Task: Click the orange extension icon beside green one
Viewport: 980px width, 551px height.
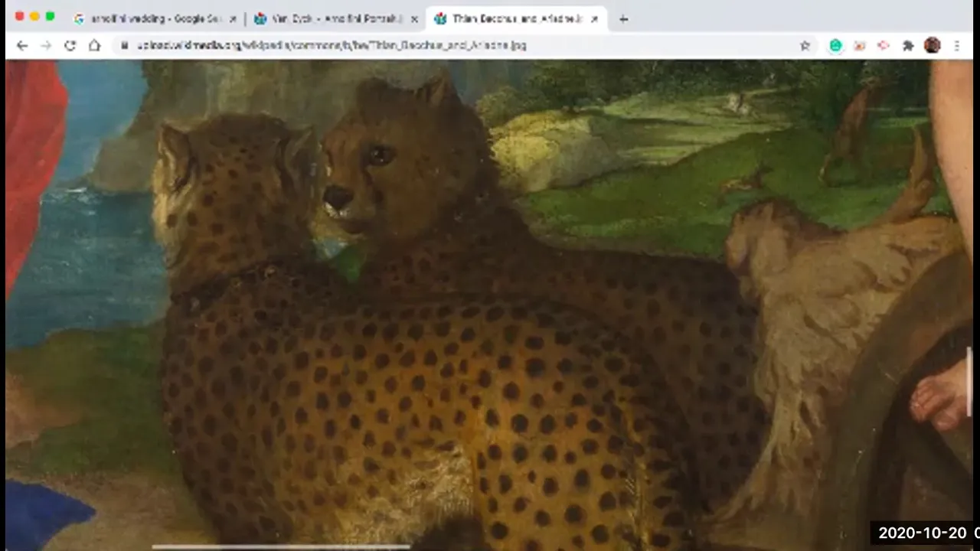Action: [859, 46]
